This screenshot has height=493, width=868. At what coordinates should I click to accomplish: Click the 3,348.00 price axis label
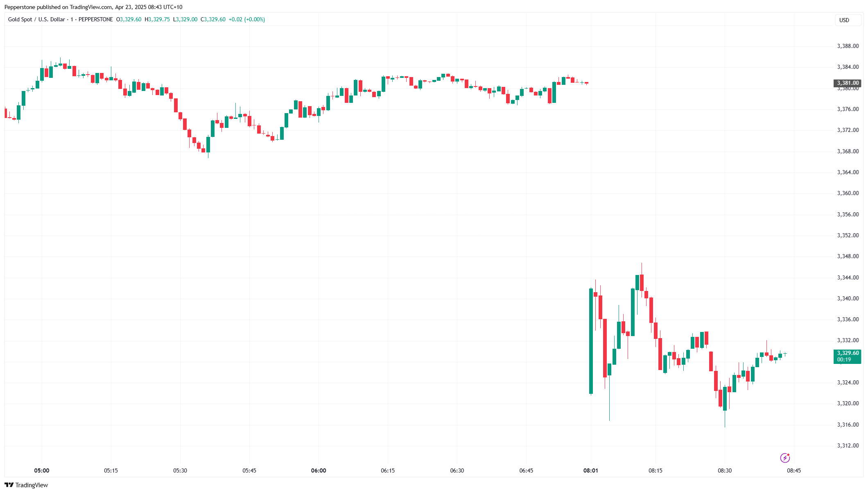[848, 256]
